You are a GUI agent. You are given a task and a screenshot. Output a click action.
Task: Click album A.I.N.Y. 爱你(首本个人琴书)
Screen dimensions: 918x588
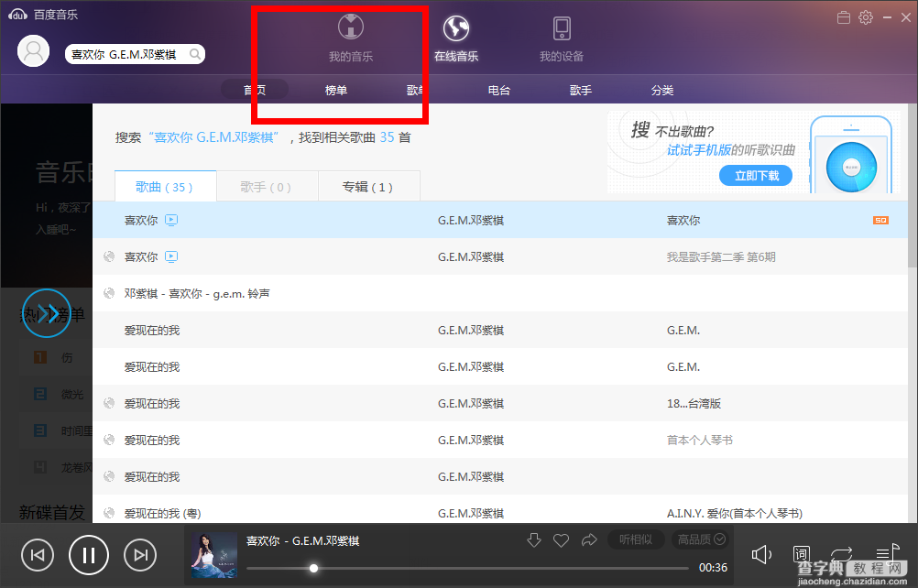734,513
